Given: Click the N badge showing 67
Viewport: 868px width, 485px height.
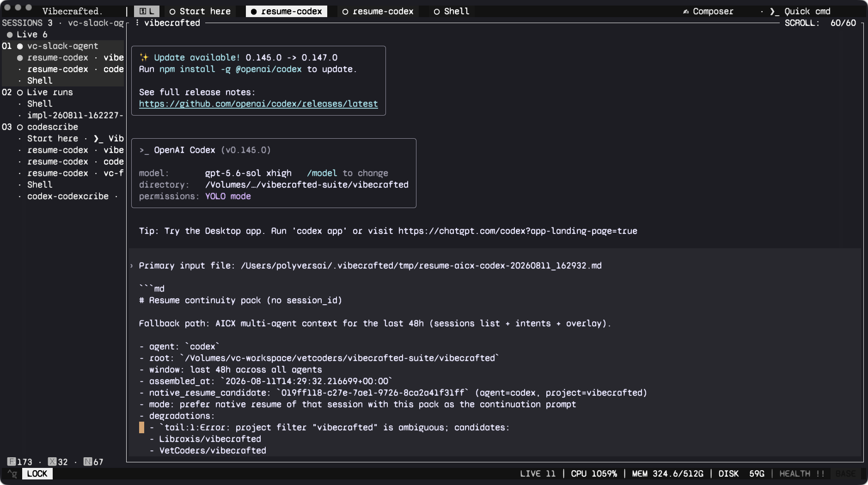Looking at the screenshot, I should [x=93, y=462].
